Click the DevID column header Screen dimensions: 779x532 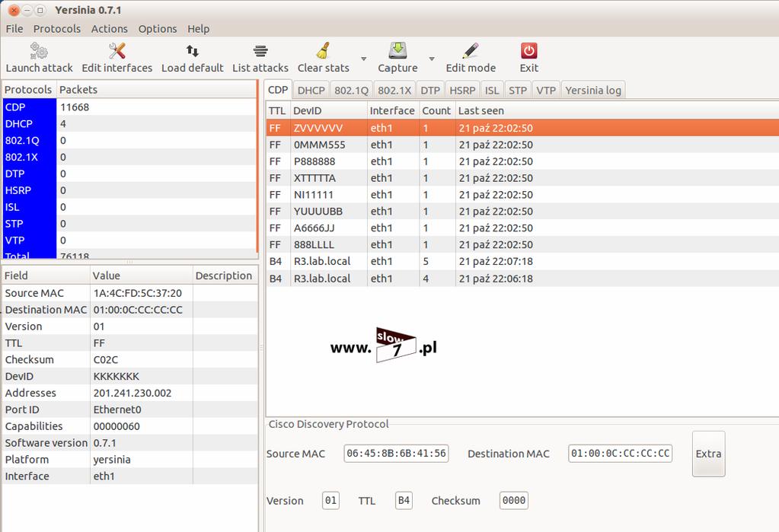pyautogui.click(x=328, y=110)
